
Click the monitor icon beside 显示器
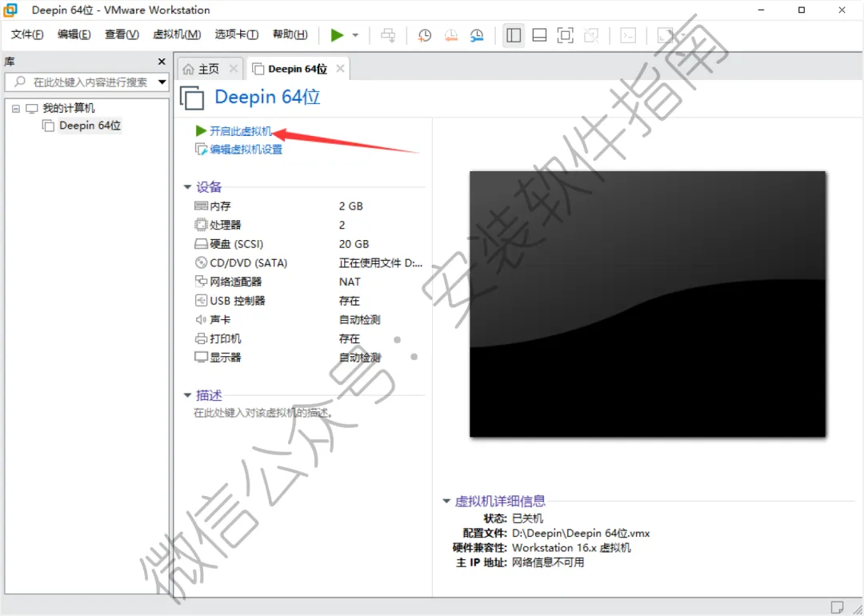(x=201, y=358)
